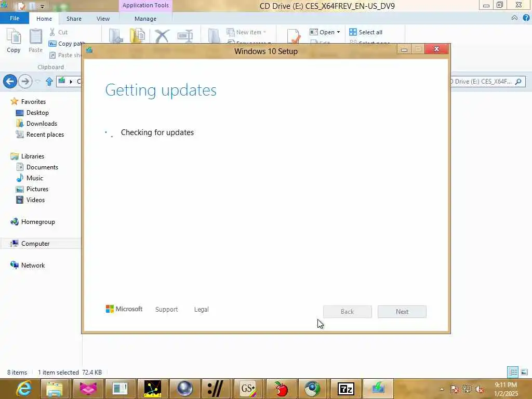Click the Support link in Windows 10 Setup
Screen dimensions: 532x399
(x=166, y=310)
